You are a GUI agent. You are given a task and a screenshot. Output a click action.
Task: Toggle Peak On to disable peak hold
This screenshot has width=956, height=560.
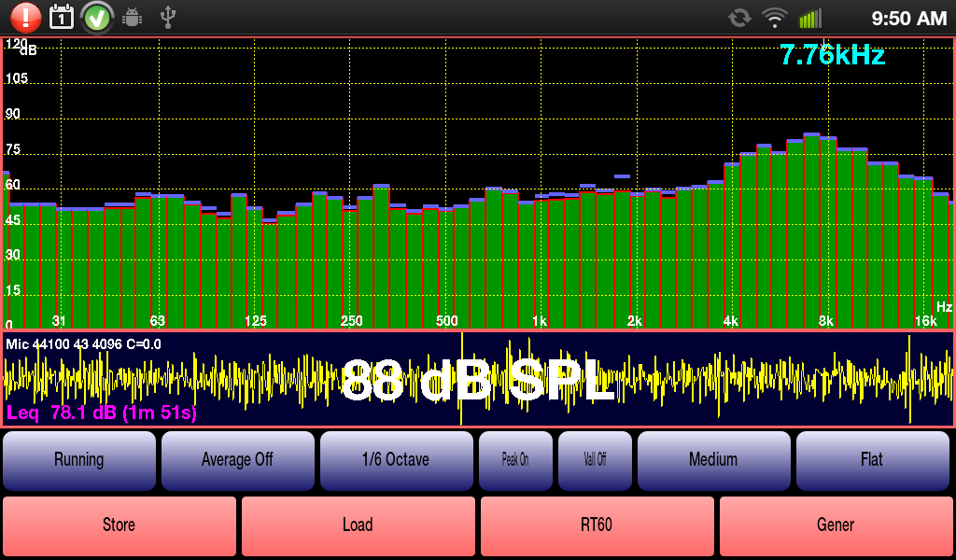[x=515, y=459]
